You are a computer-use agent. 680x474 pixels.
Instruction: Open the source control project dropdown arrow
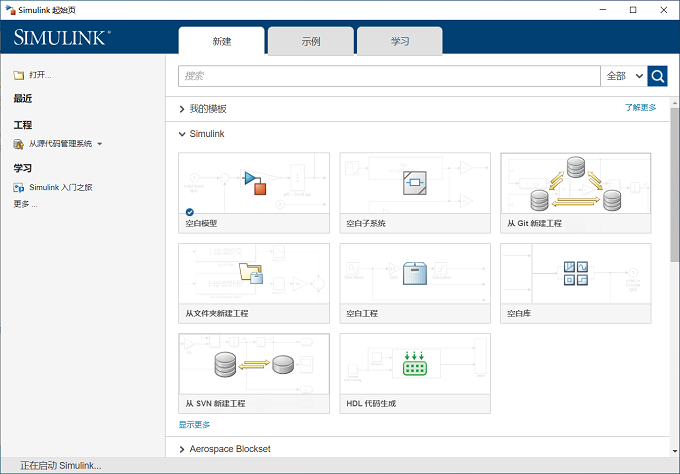click(99, 144)
